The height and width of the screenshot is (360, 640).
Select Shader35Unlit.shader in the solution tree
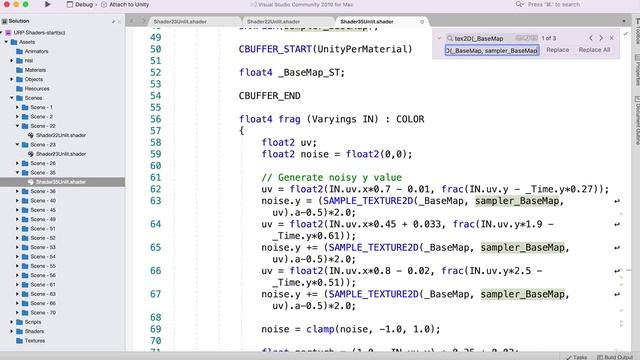tap(62, 182)
